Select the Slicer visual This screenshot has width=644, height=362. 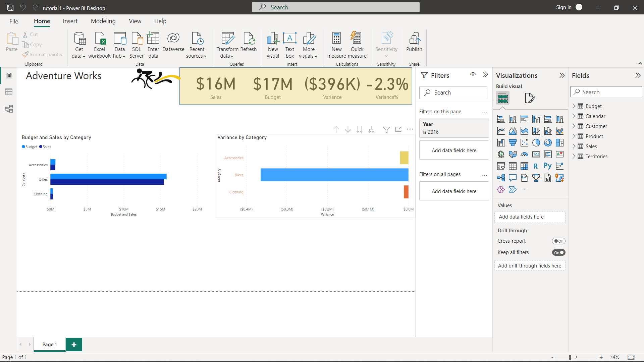point(501,166)
